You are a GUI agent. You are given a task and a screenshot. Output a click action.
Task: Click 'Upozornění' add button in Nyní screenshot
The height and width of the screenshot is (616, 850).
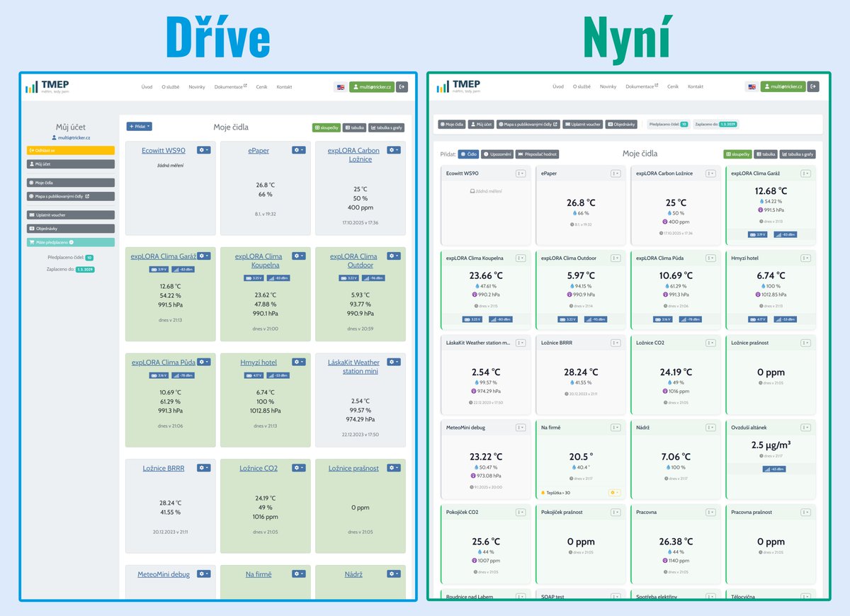coord(497,154)
